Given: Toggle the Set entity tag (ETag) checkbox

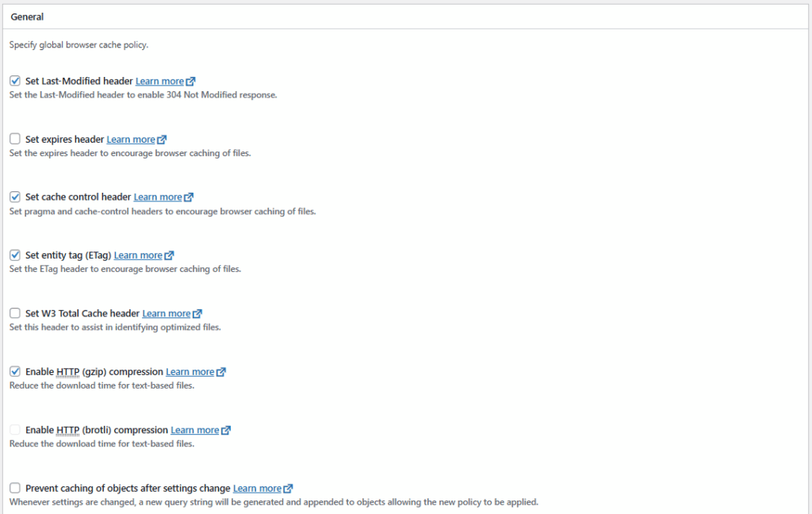Looking at the screenshot, I should point(15,255).
